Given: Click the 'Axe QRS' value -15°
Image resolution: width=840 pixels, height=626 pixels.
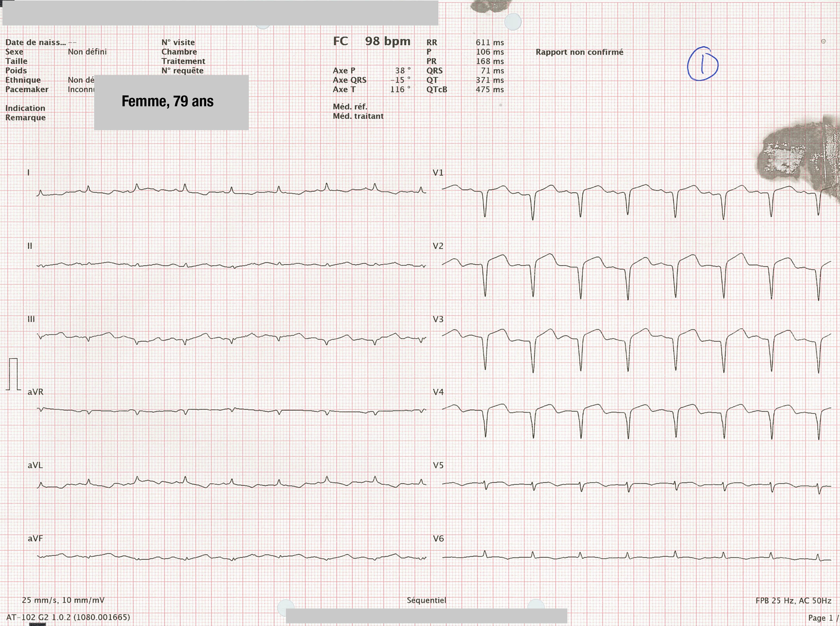Looking at the screenshot, I should [x=401, y=80].
